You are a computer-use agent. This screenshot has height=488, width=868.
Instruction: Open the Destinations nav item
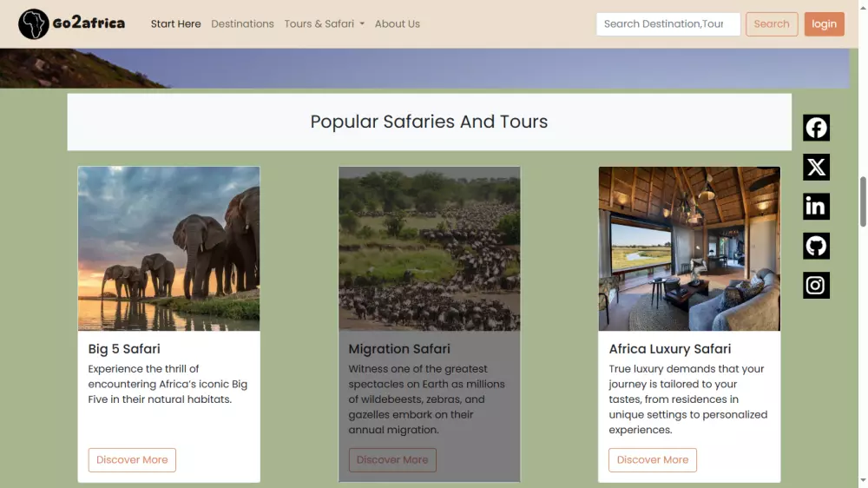pos(242,23)
